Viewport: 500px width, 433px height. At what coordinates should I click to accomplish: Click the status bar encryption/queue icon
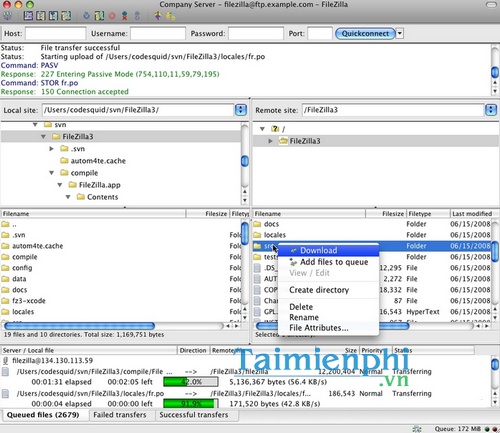417,429
